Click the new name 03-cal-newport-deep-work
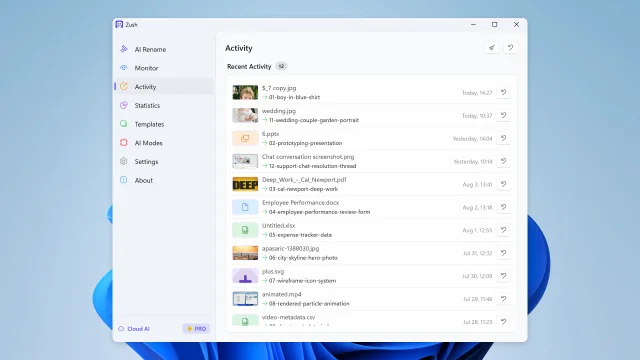This screenshot has height=360, width=640. [303, 189]
